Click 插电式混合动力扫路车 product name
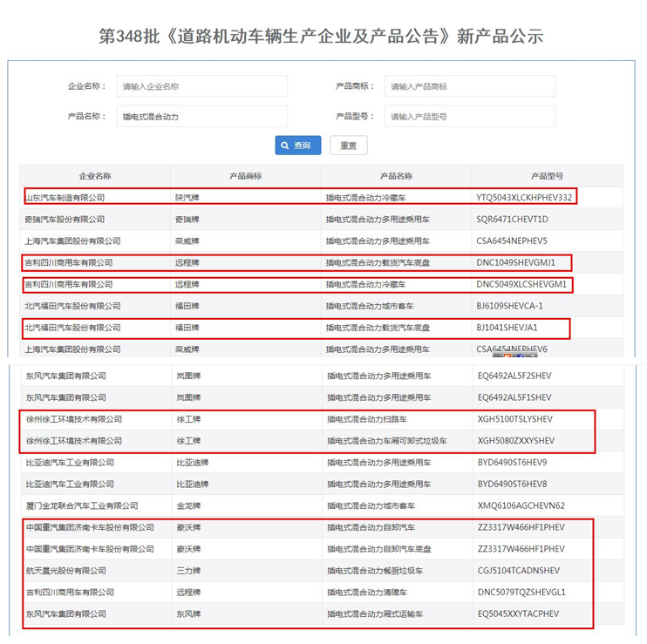 (367, 419)
